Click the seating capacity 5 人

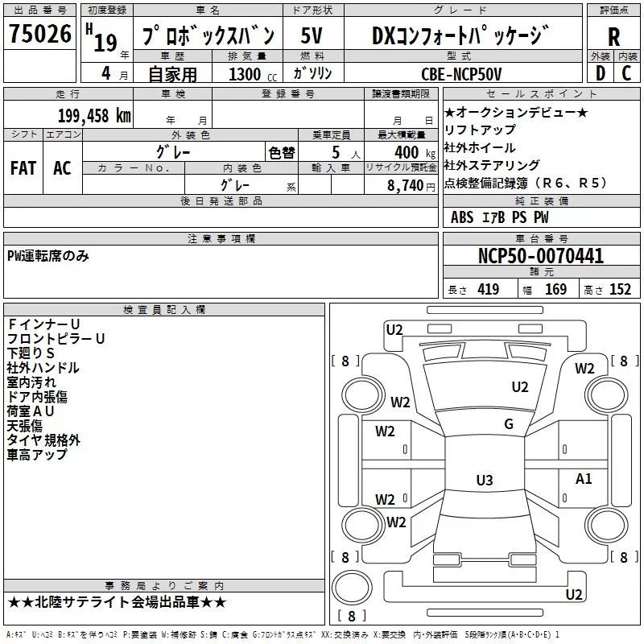point(346,153)
